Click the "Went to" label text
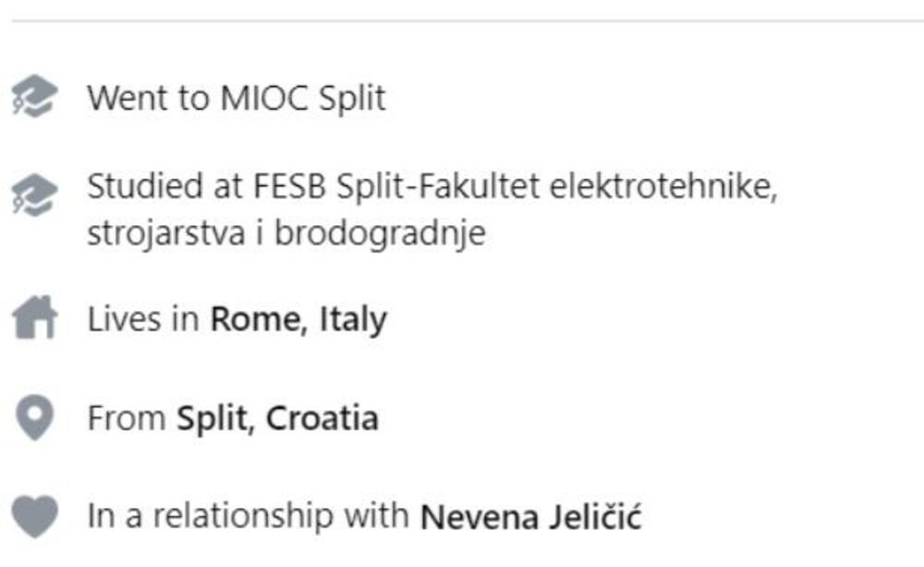 pyautogui.click(x=148, y=97)
